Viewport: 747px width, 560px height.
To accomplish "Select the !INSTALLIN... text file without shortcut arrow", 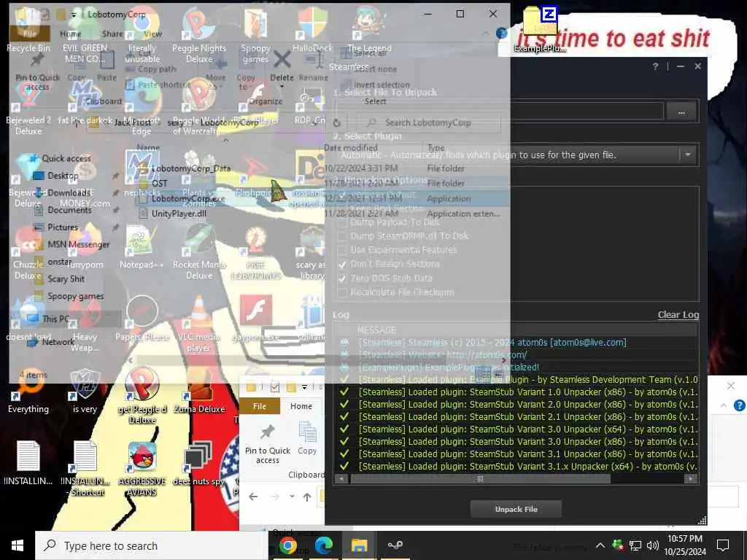I will click(x=28, y=463).
